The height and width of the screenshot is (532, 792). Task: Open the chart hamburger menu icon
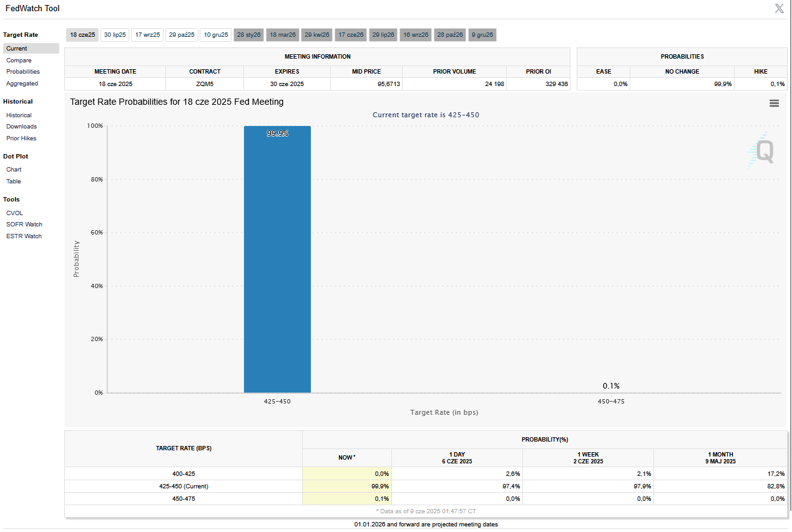(x=774, y=104)
